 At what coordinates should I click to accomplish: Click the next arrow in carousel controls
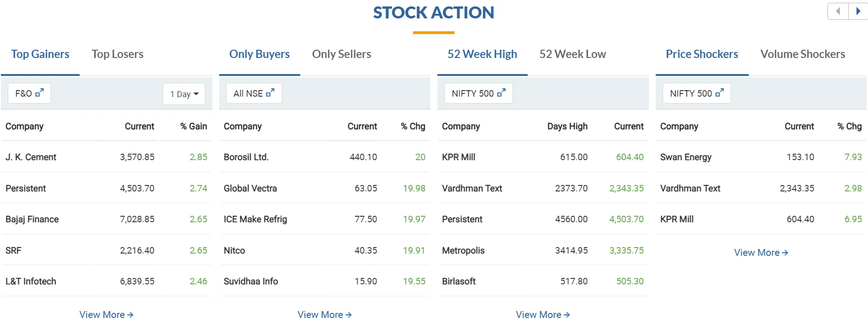[858, 11]
